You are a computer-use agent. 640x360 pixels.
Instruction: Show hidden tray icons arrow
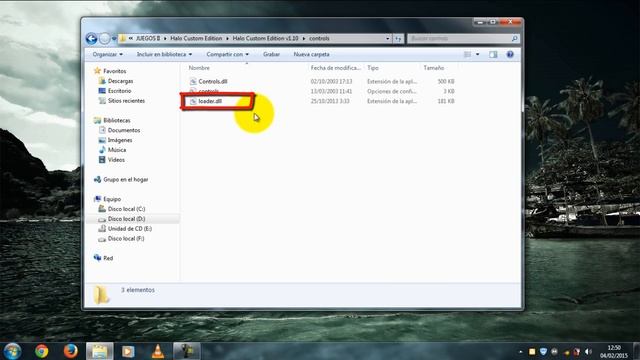coord(520,351)
